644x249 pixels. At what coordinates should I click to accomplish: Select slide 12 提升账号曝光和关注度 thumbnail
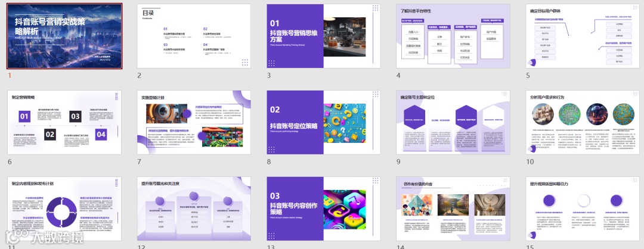(x=194, y=209)
